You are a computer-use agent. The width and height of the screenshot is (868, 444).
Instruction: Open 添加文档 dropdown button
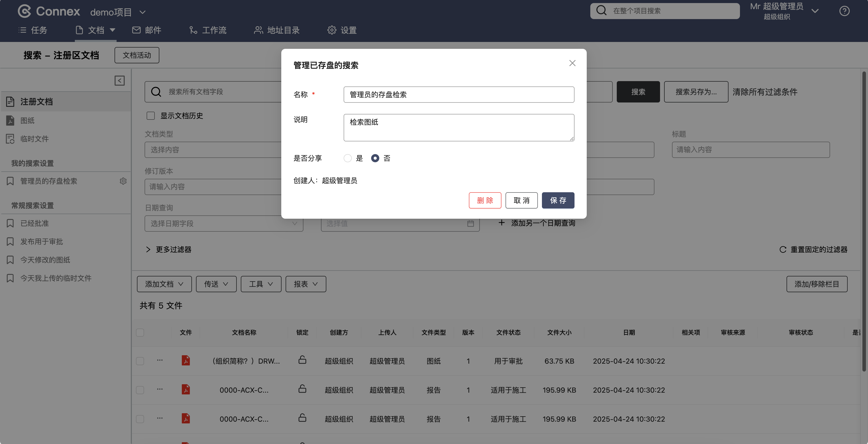[x=164, y=284]
